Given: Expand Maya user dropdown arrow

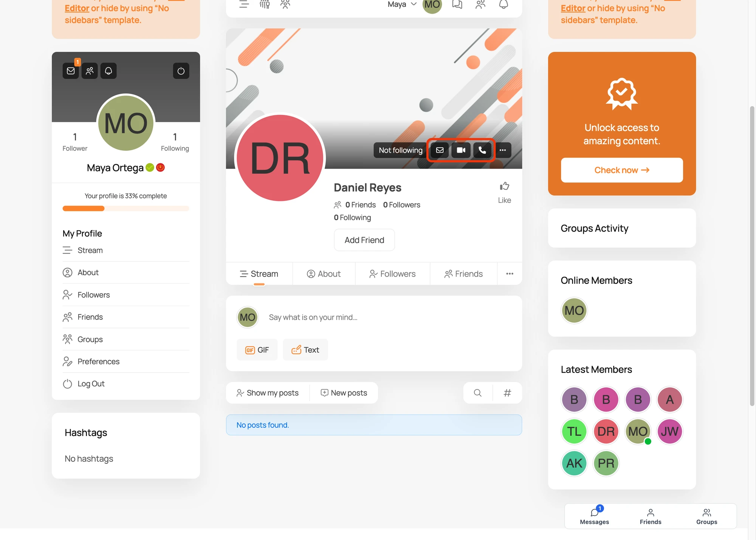Looking at the screenshot, I should (414, 4).
